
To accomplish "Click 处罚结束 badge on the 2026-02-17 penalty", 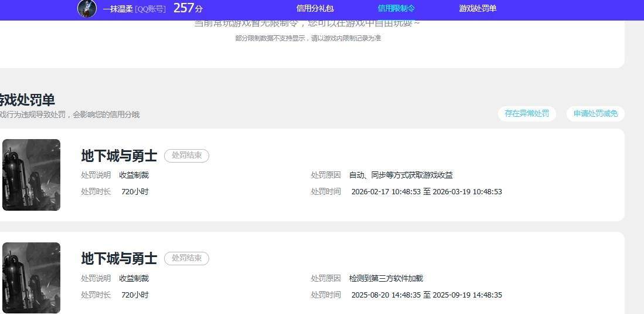I will (187, 156).
